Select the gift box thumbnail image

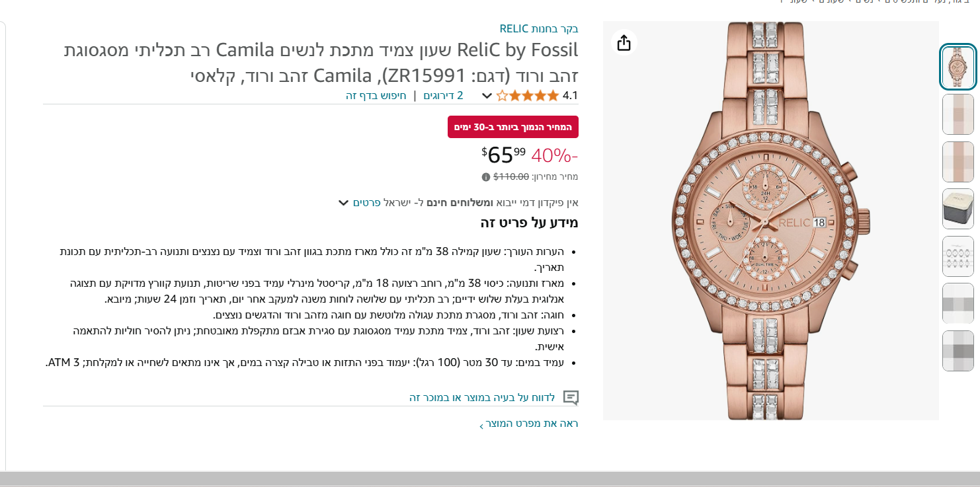(958, 209)
